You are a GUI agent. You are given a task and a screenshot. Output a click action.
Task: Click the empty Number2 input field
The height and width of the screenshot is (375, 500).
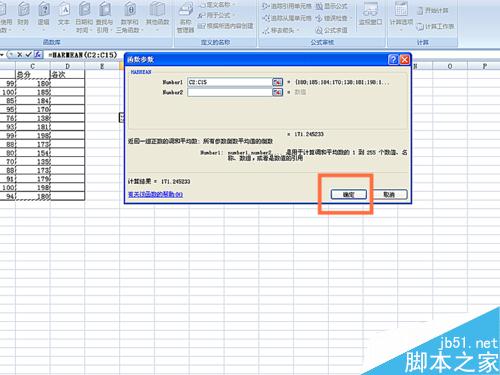click(x=230, y=92)
